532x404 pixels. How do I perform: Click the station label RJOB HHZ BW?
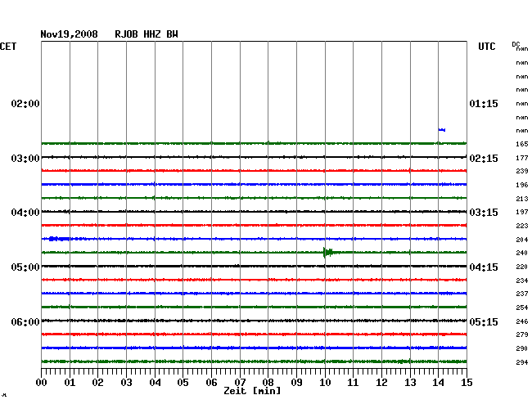[147, 34]
